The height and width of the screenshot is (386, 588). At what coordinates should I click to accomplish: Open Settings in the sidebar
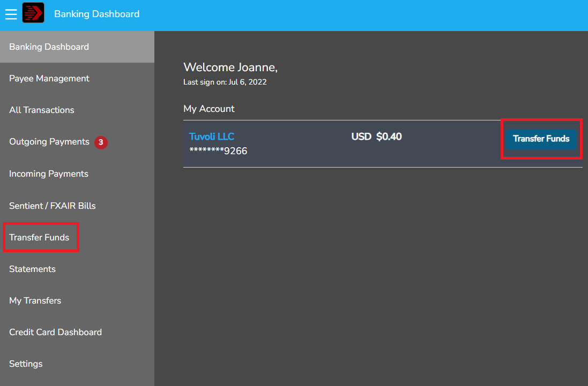(26, 364)
